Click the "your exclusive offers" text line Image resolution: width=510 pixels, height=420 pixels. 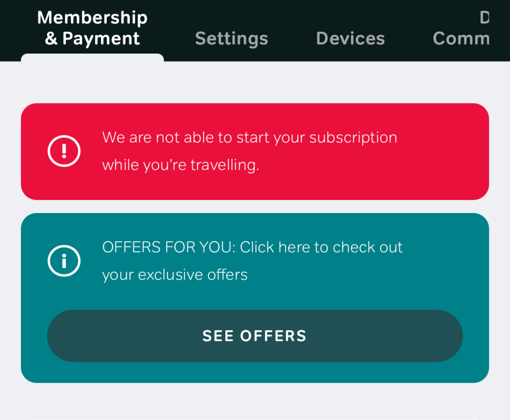click(175, 275)
